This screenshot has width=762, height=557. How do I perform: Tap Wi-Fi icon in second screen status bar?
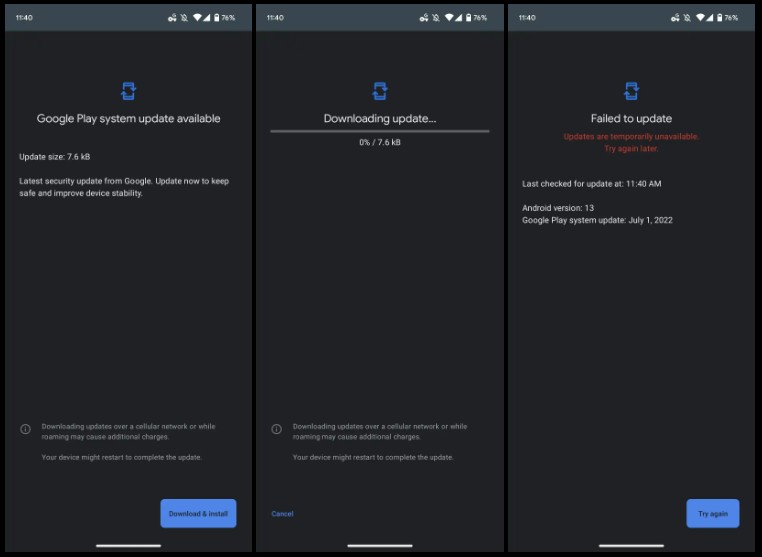(449, 17)
